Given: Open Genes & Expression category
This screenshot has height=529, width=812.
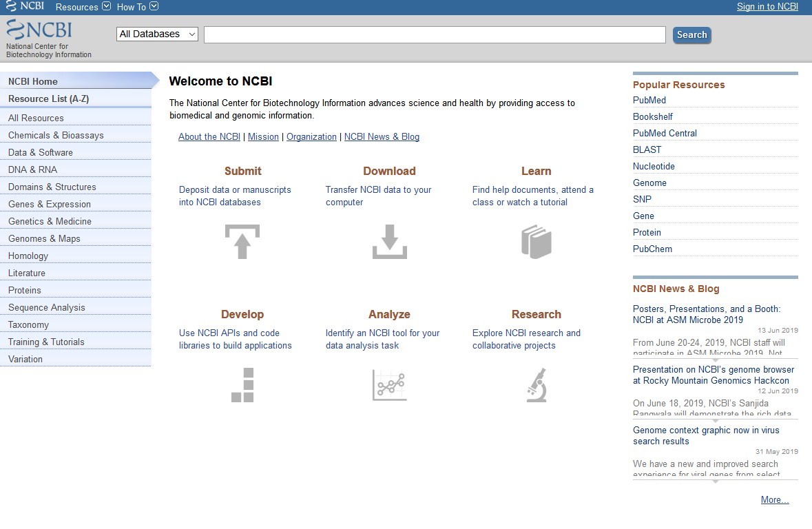Looking at the screenshot, I should pos(76,204).
